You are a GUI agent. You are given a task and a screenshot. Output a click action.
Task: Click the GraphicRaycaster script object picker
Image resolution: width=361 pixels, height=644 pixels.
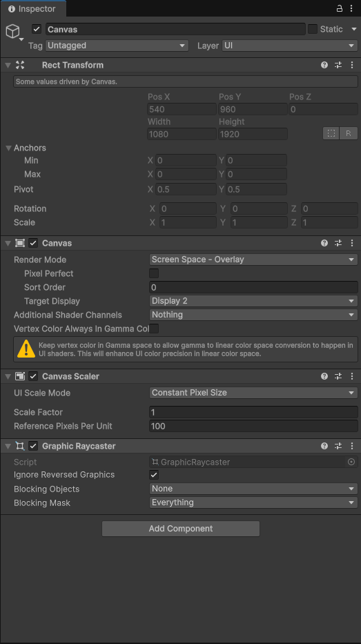click(351, 462)
